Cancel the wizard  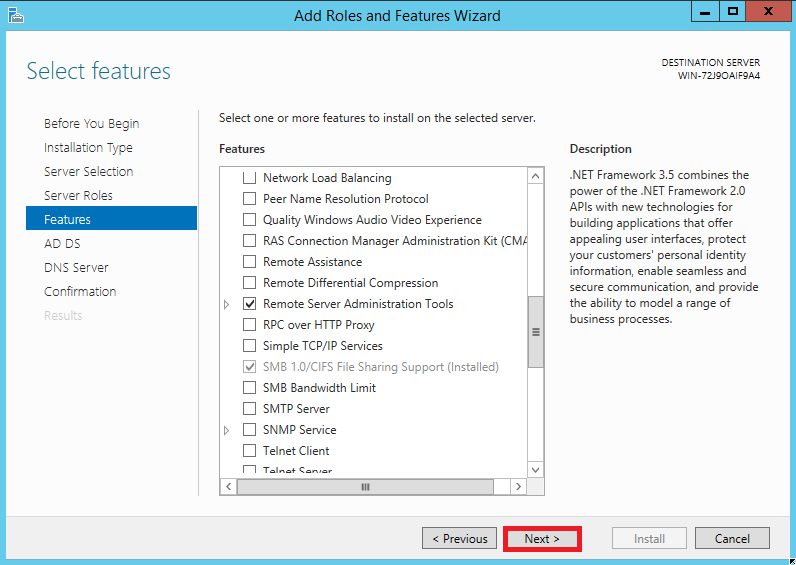[x=732, y=539]
